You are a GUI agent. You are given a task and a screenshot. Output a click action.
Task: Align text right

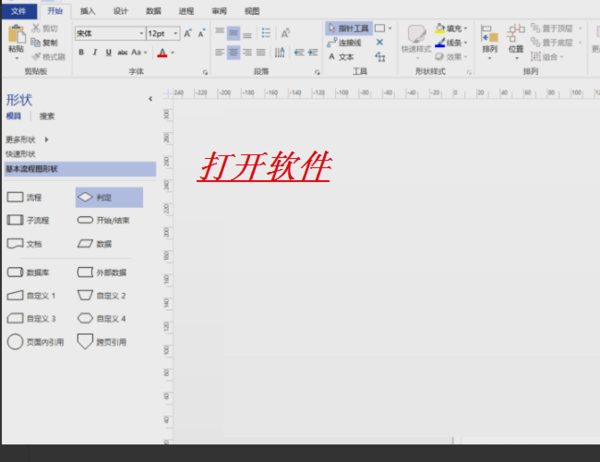coord(247,52)
